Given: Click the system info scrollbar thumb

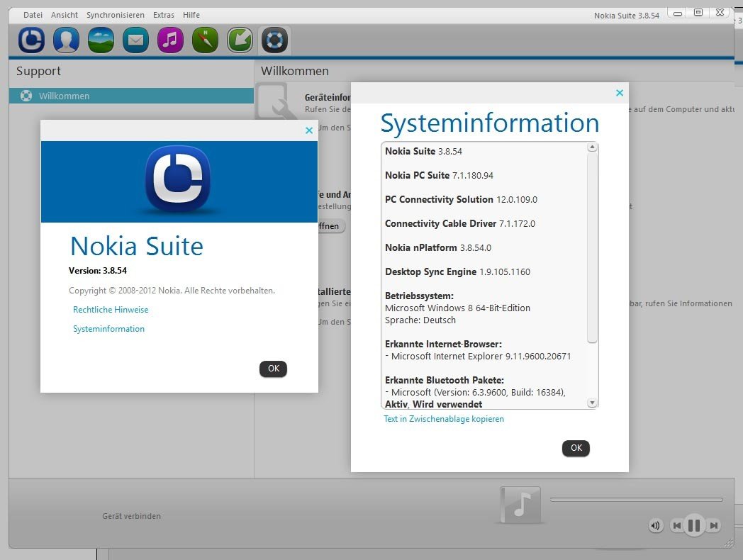Looking at the screenshot, I should point(592,247).
